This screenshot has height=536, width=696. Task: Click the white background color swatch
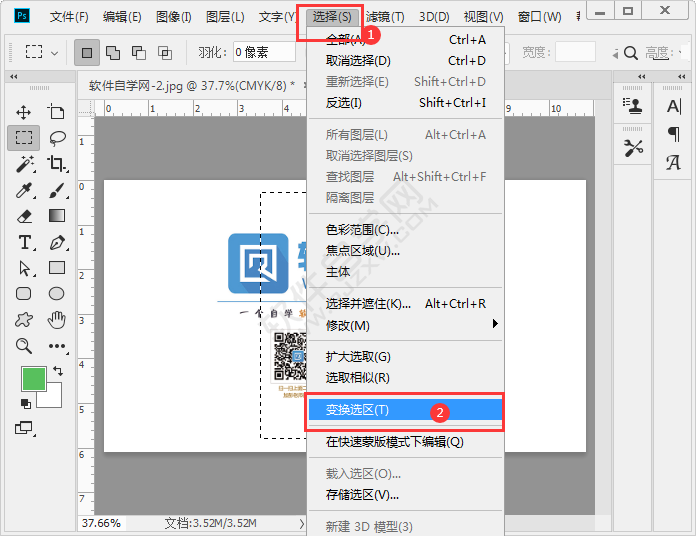pos(52,398)
